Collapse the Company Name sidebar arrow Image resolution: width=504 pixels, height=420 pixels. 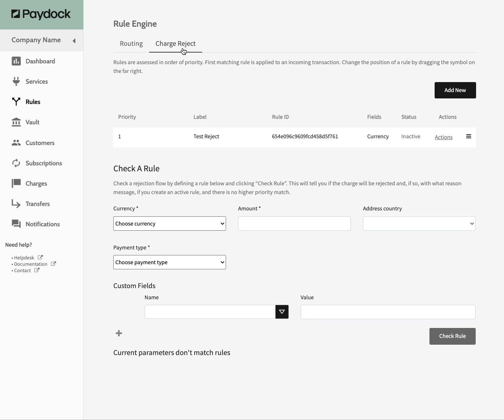[74, 41]
